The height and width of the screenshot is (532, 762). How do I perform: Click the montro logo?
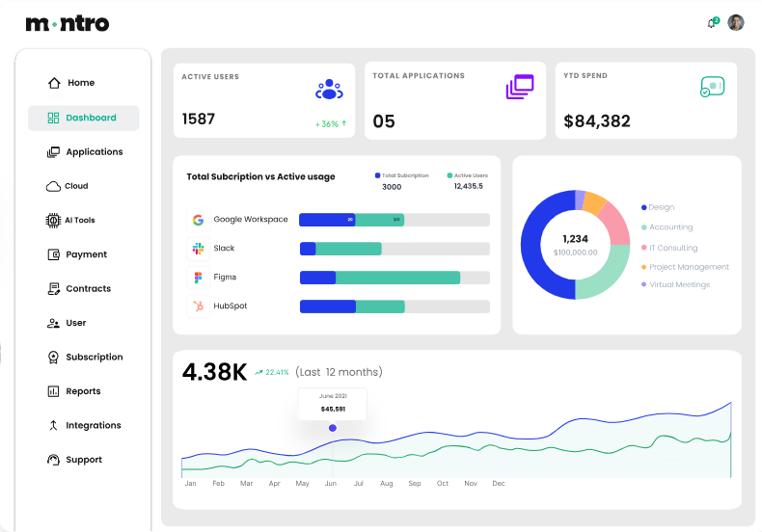pyautogui.click(x=68, y=23)
